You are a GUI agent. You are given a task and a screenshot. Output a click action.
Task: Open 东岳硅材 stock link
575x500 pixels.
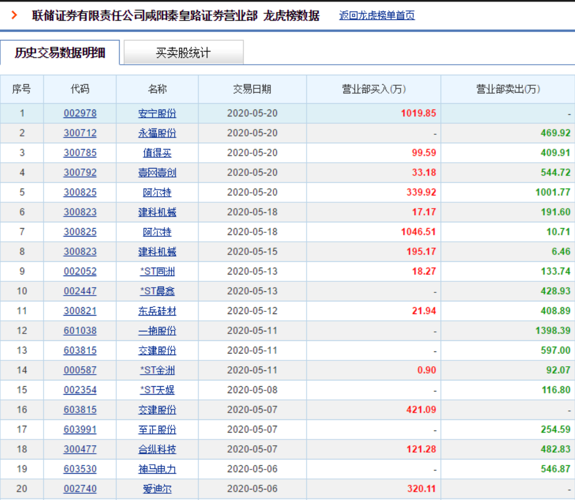pyautogui.click(x=157, y=311)
